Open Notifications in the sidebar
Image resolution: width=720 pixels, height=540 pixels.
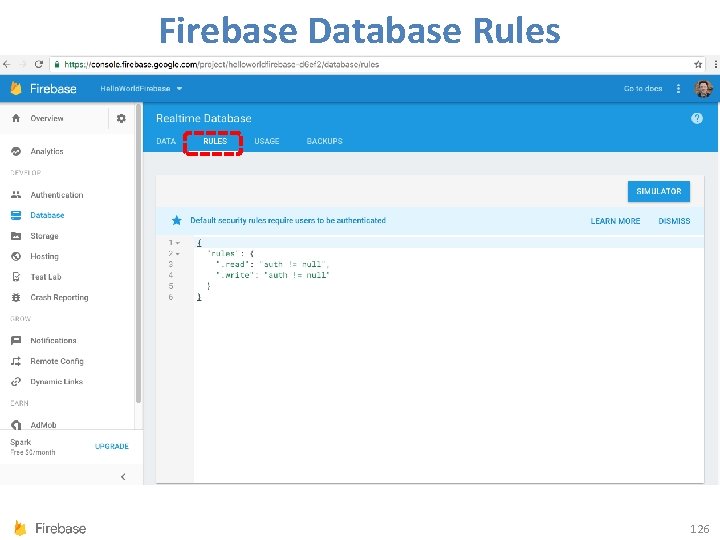point(53,340)
